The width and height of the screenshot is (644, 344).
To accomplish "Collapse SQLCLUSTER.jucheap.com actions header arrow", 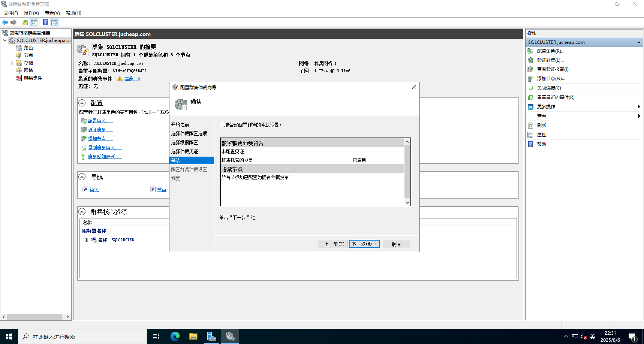I will coord(639,42).
